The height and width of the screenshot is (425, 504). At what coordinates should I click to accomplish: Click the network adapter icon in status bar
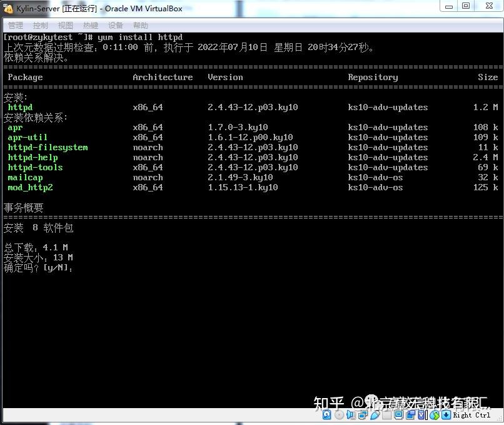tap(361, 414)
